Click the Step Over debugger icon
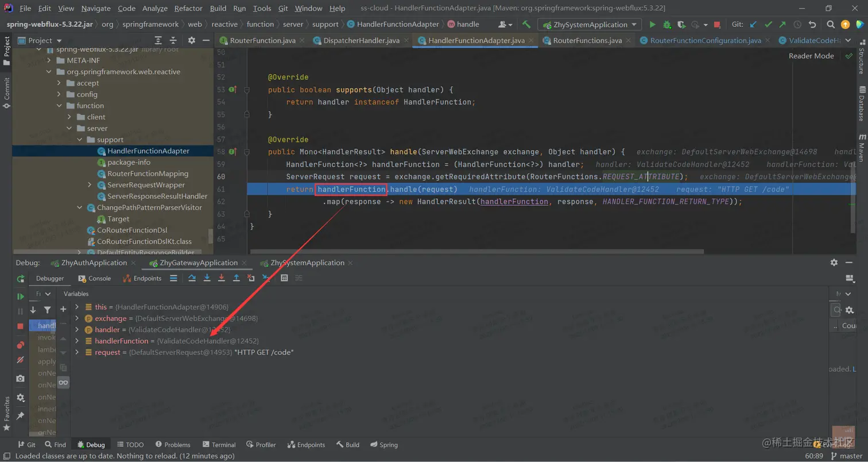This screenshot has height=462, width=868. click(192, 278)
